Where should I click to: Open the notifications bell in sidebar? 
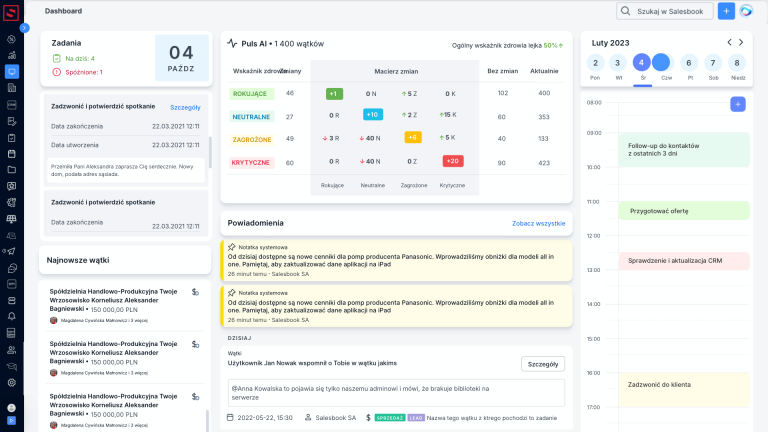11,316
